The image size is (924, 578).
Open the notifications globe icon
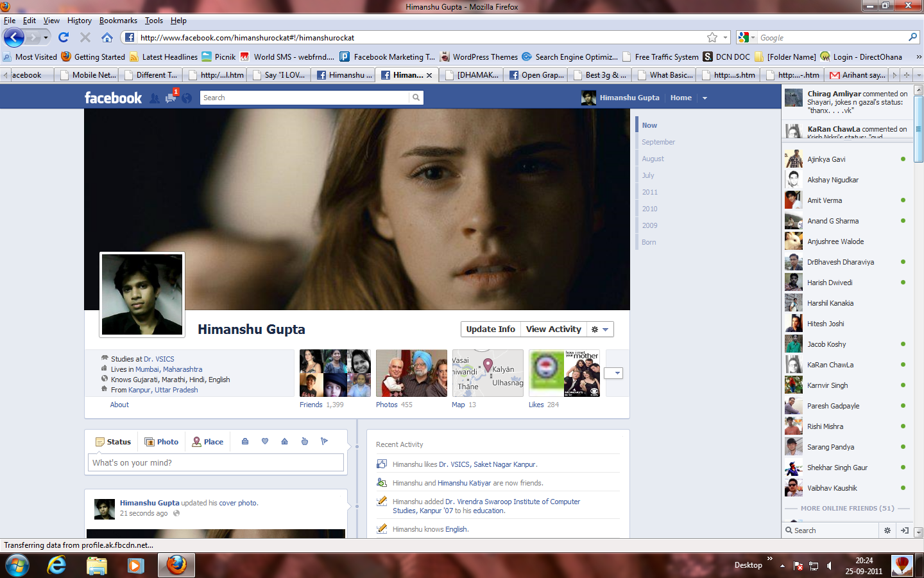[x=187, y=98]
